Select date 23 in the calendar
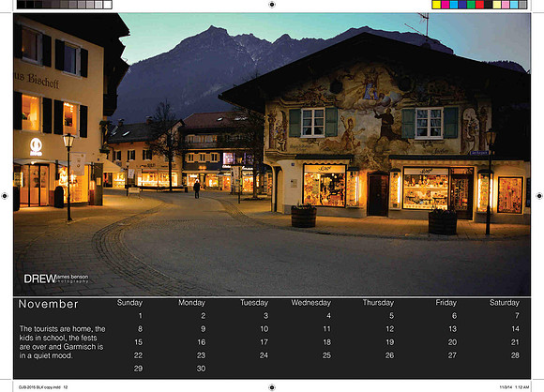 click(x=201, y=355)
